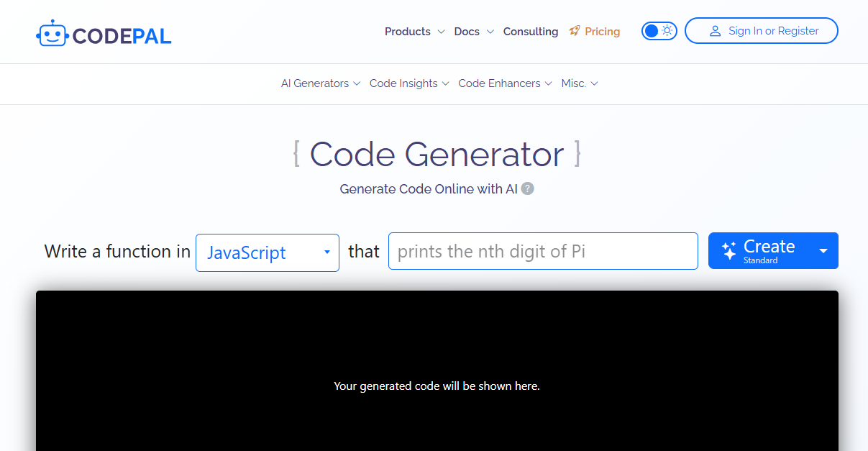
Task: Click the generated code output area
Action: 437,371
